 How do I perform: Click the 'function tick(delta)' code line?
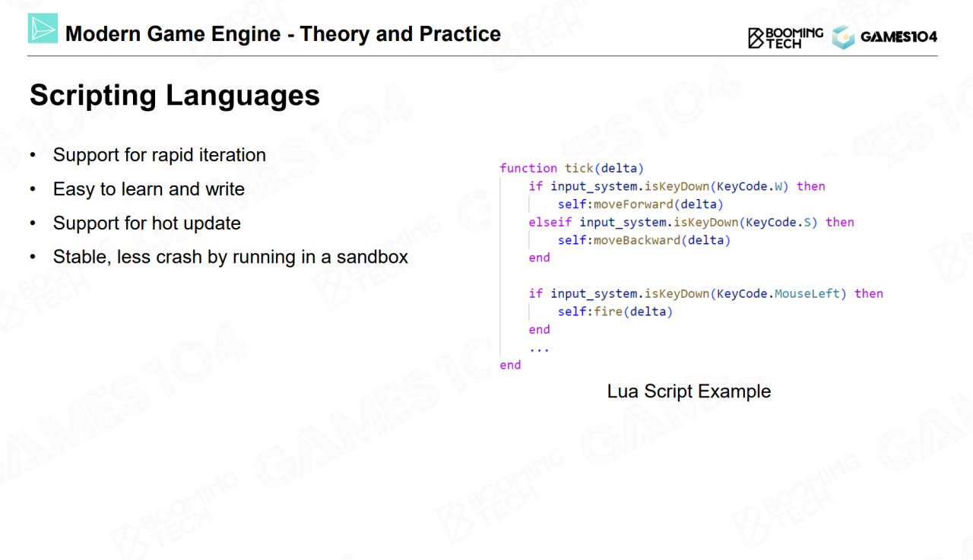[572, 168]
